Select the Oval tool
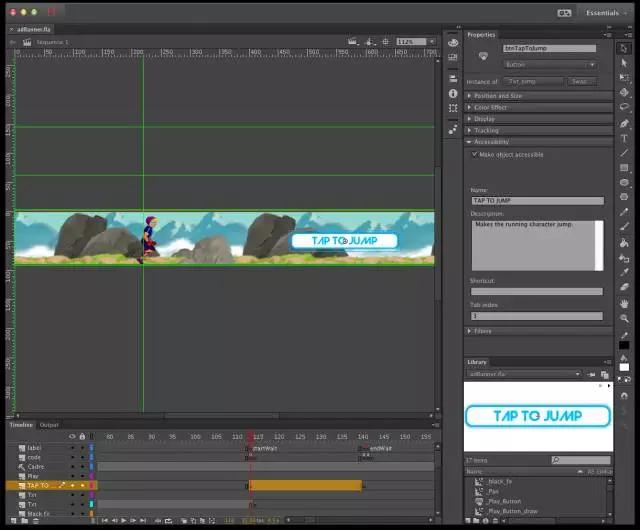Screen dimensions: 640x530 click(624, 182)
